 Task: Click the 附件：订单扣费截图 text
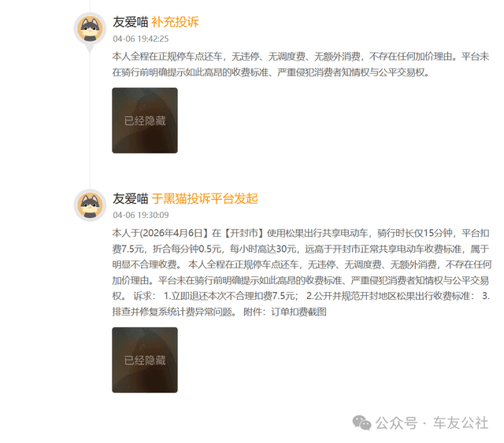(285, 312)
